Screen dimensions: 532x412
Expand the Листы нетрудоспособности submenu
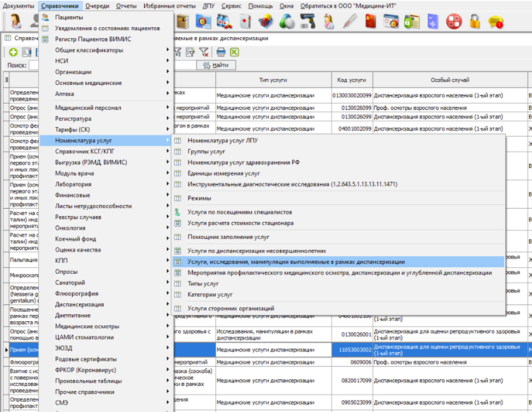(x=107, y=206)
